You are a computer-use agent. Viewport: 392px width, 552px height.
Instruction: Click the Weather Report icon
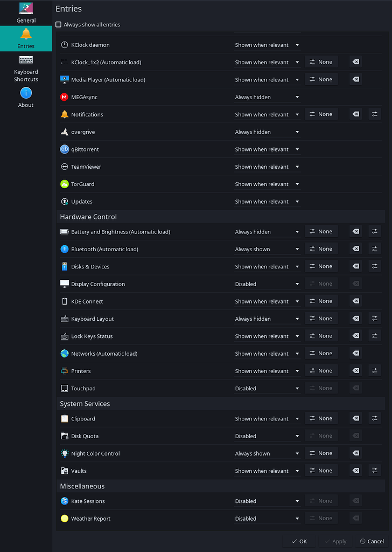pos(66,518)
